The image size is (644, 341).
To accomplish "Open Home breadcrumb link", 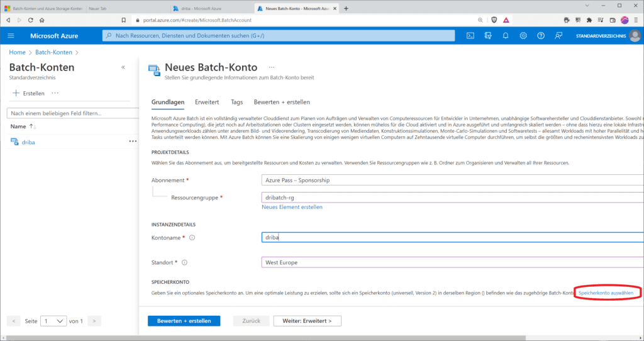I will (x=17, y=52).
